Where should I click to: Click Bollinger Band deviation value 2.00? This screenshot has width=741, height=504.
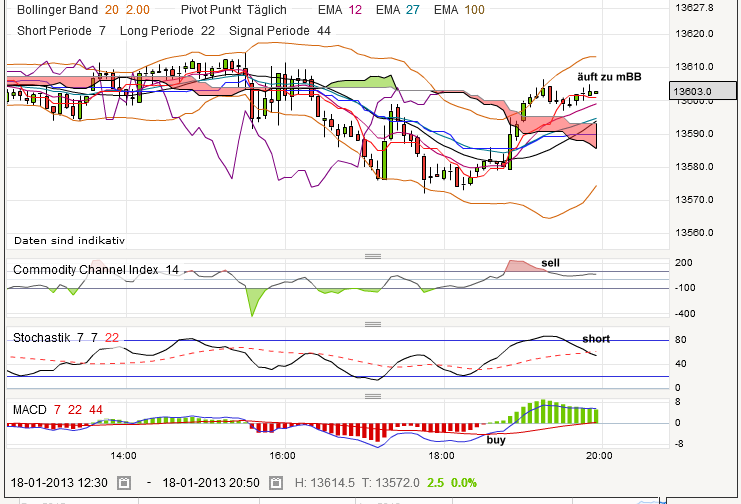click(x=138, y=10)
